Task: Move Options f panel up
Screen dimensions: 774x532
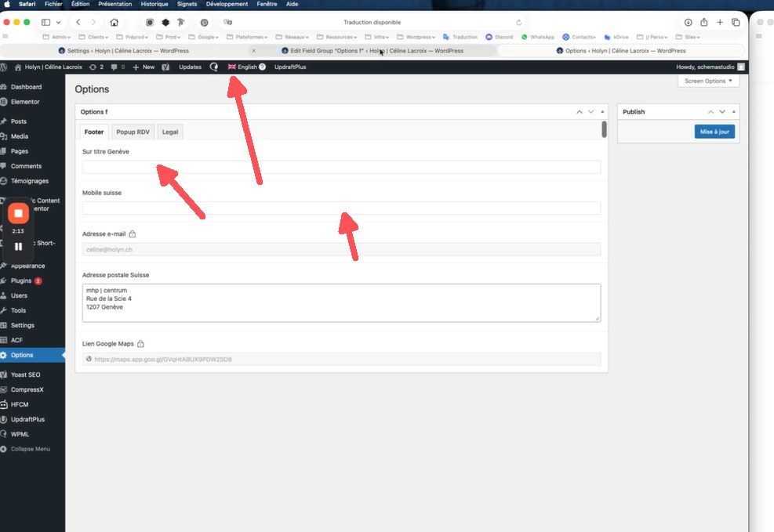Action: (580, 112)
